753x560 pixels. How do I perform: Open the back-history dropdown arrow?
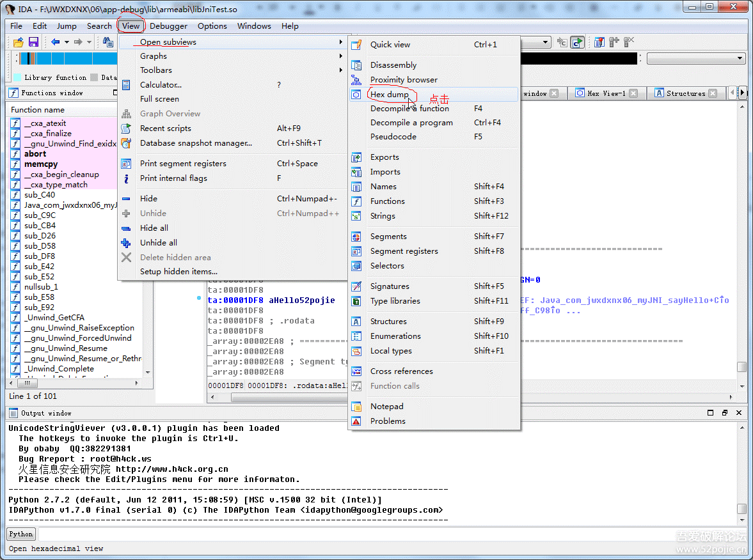coord(66,42)
